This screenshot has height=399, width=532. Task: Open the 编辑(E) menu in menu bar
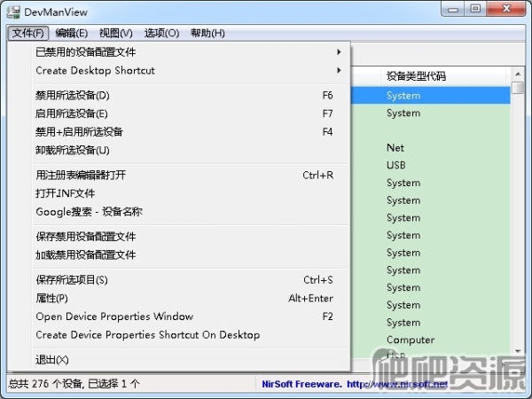(x=72, y=33)
